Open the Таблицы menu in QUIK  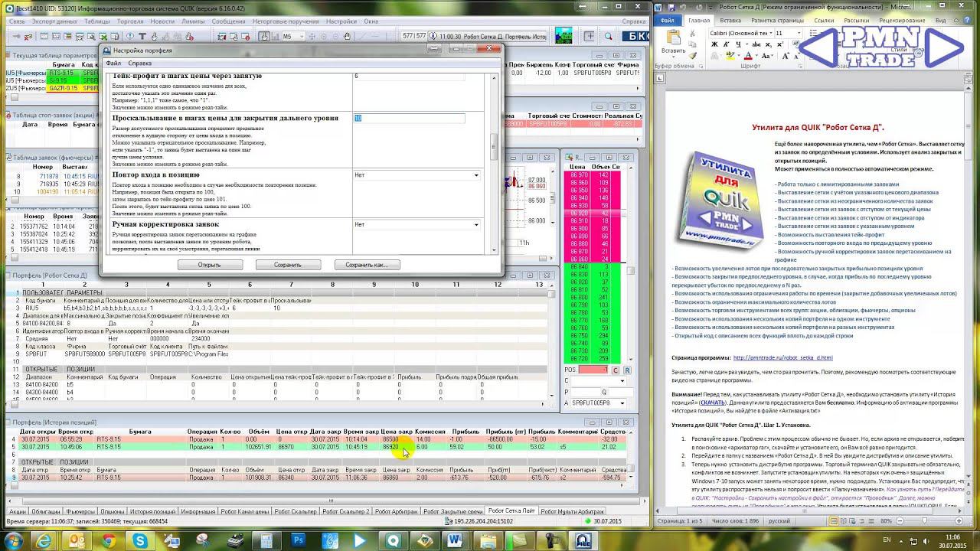(x=97, y=21)
